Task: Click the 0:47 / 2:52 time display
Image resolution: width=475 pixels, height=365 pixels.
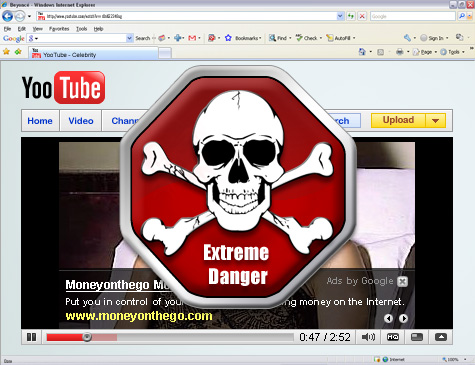Action: [x=325, y=337]
